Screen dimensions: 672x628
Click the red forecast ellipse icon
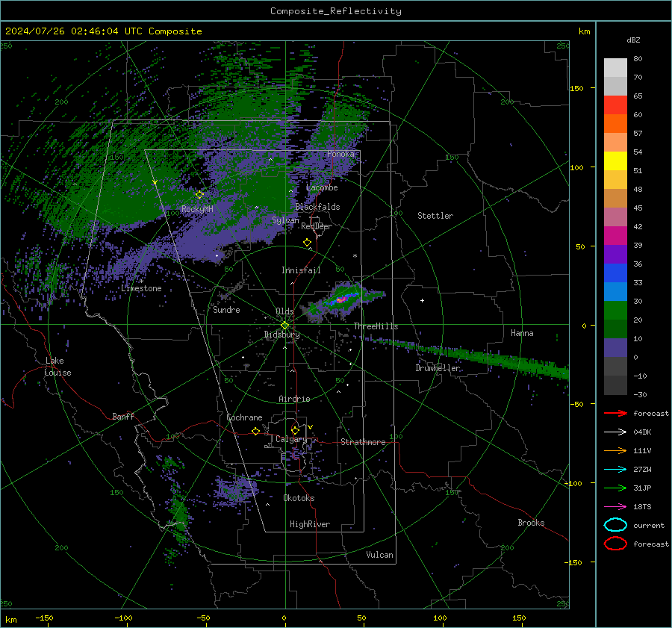[x=615, y=544]
